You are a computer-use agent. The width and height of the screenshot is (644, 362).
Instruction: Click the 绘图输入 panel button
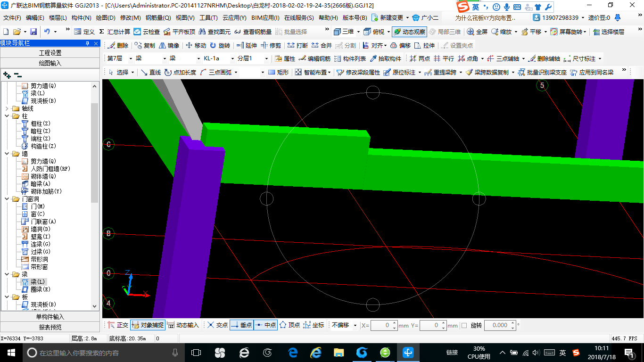pos(50,63)
